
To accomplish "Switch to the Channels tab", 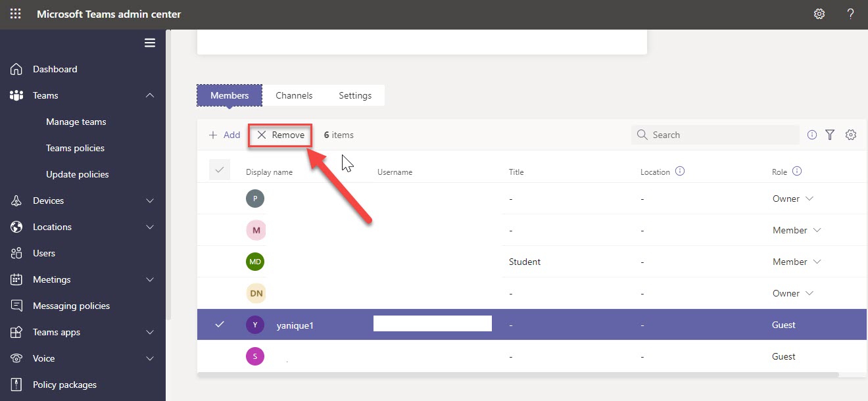I will click(294, 95).
